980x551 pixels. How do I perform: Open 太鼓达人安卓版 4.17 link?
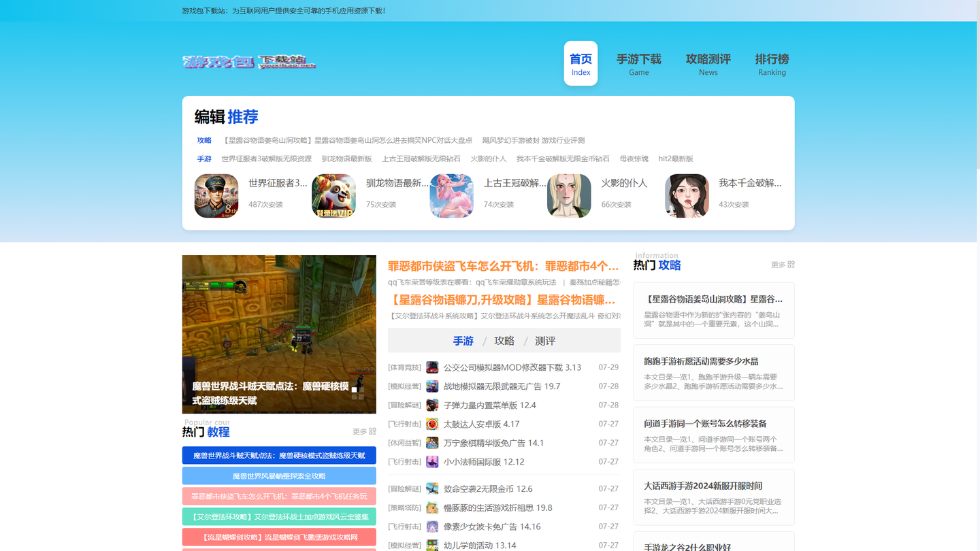pos(482,424)
